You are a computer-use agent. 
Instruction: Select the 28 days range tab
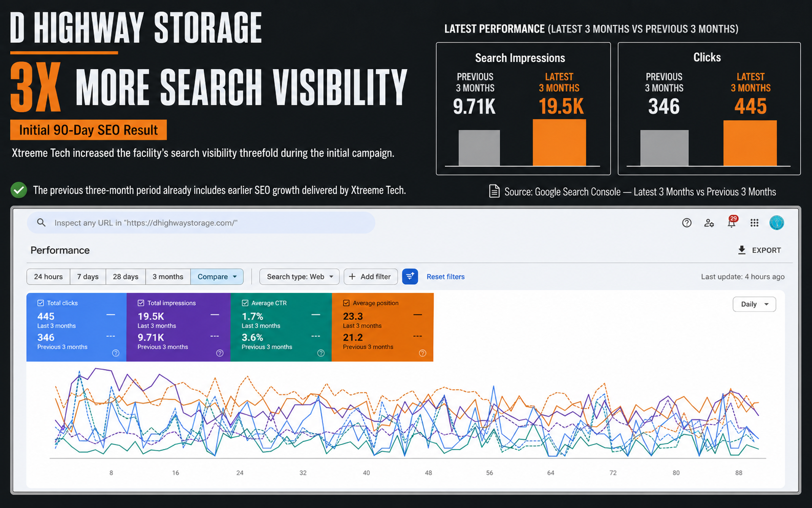(125, 277)
